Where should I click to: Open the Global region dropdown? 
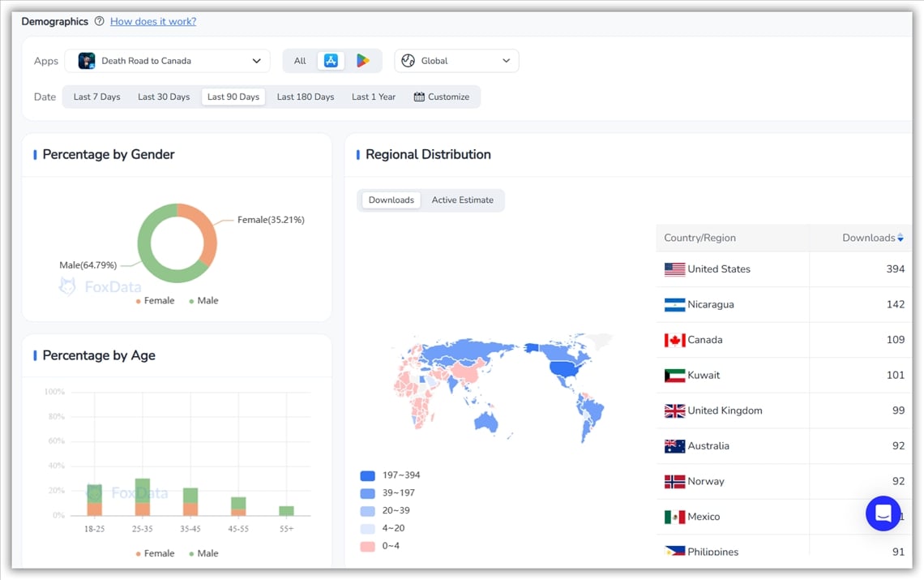456,61
